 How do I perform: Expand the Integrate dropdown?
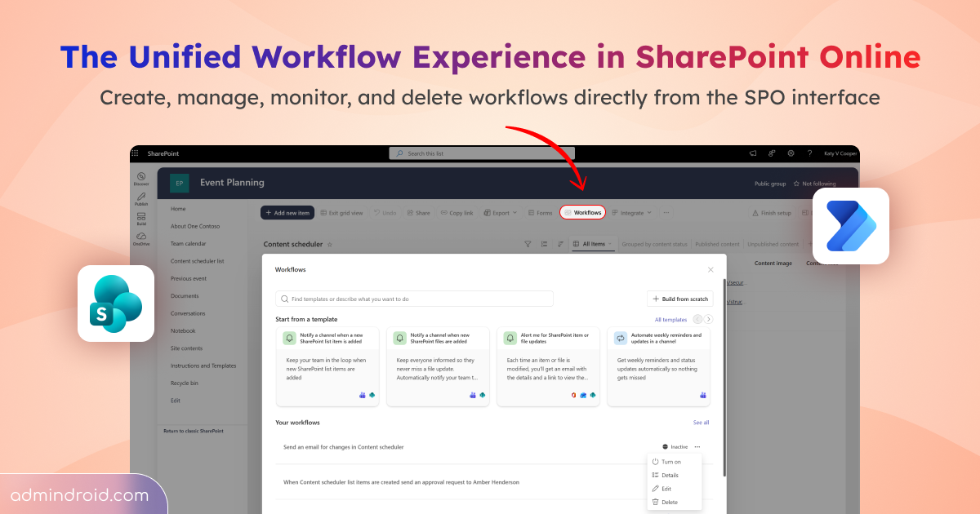(631, 213)
